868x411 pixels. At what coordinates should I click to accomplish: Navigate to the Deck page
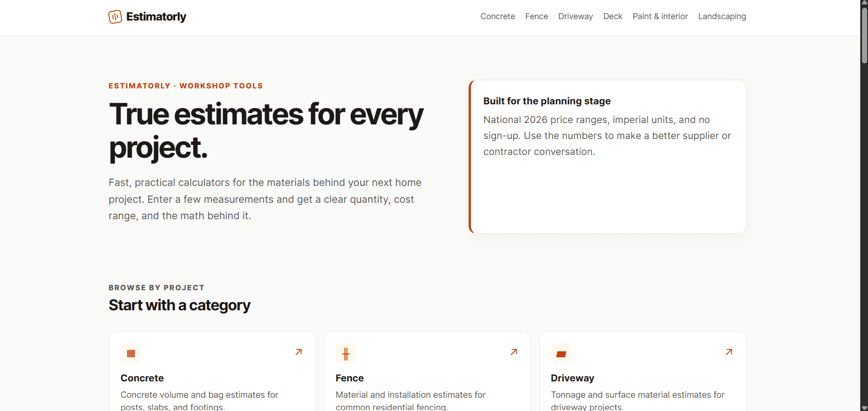pyautogui.click(x=613, y=16)
